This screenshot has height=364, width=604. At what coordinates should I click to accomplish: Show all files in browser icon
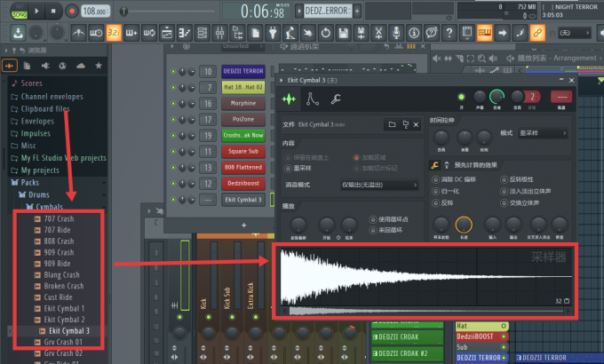click(27, 66)
